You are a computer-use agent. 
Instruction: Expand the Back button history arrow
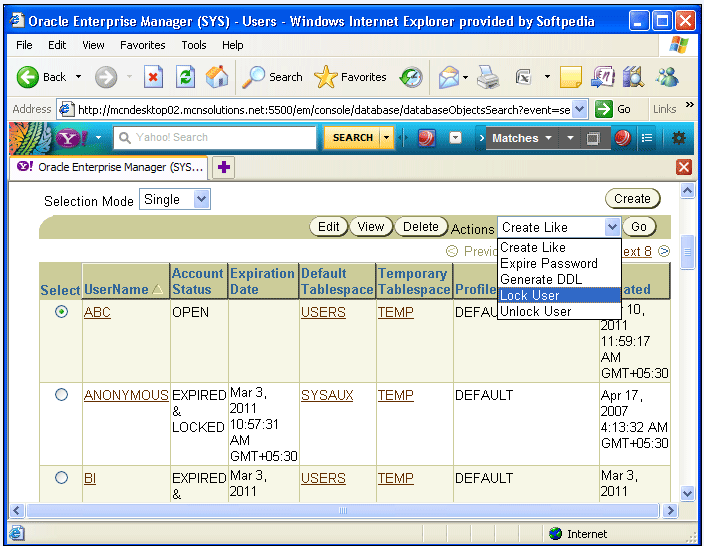pyautogui.click(x=78, y=77)
